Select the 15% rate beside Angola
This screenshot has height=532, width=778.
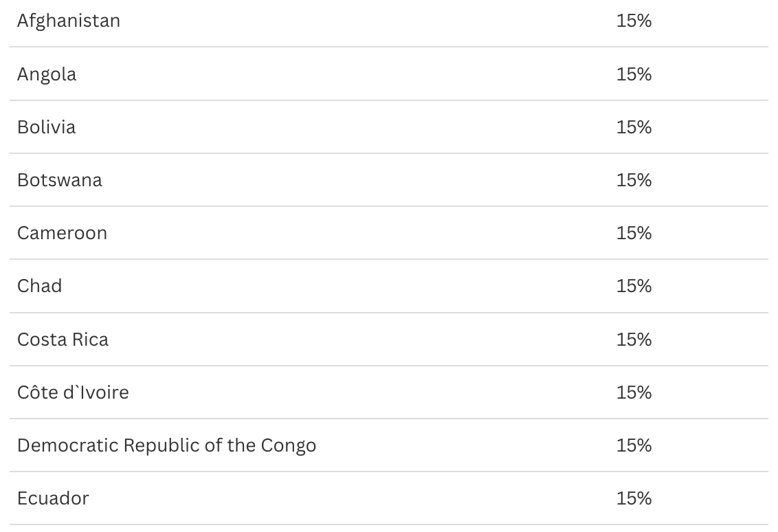[634, 74]
